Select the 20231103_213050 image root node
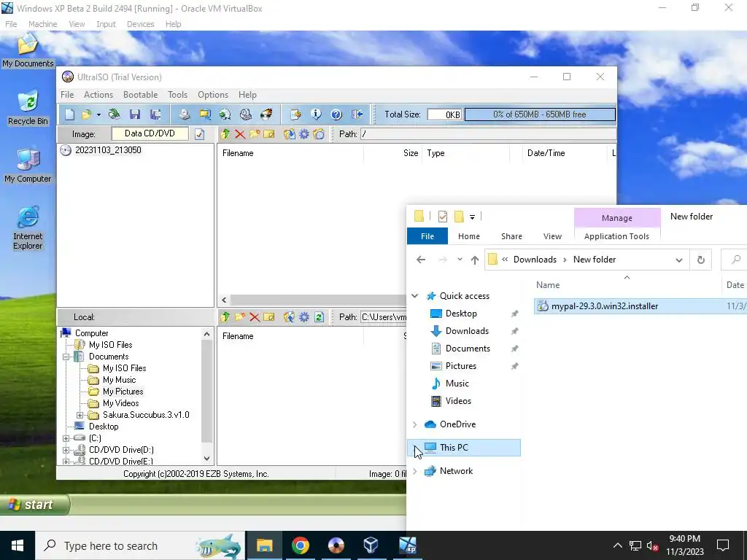 [108, 150]
